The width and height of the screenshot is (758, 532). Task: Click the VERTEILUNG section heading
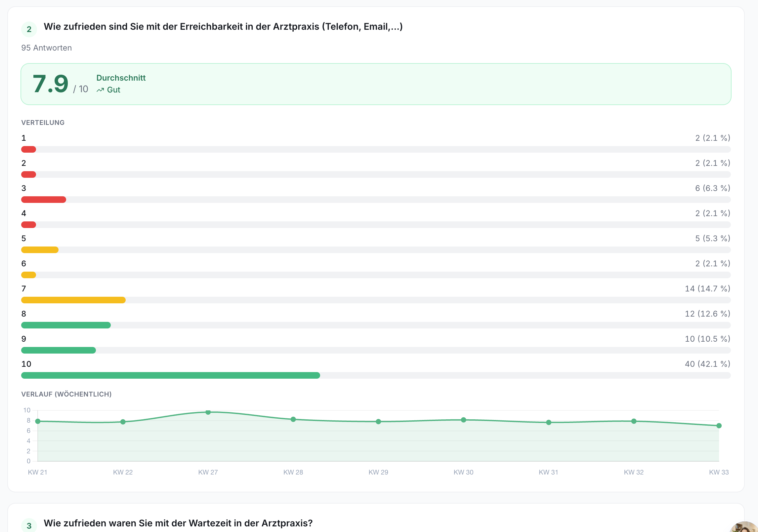pos(43,123)
